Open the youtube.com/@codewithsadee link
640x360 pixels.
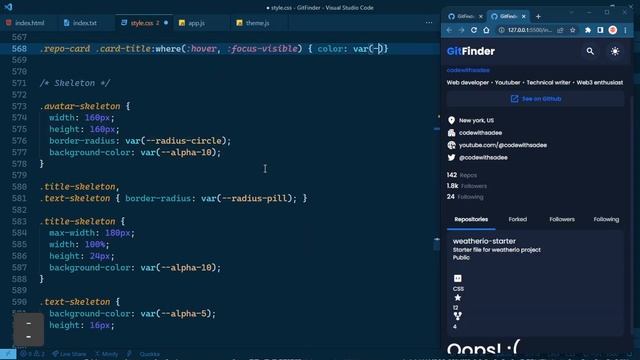[502, 145]
